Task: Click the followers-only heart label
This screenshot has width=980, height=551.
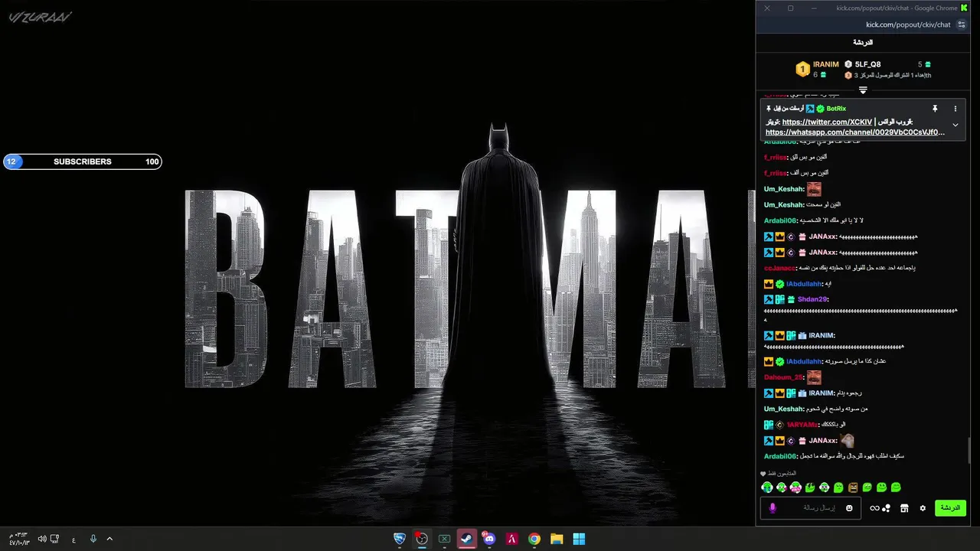Action: [779, 474]
